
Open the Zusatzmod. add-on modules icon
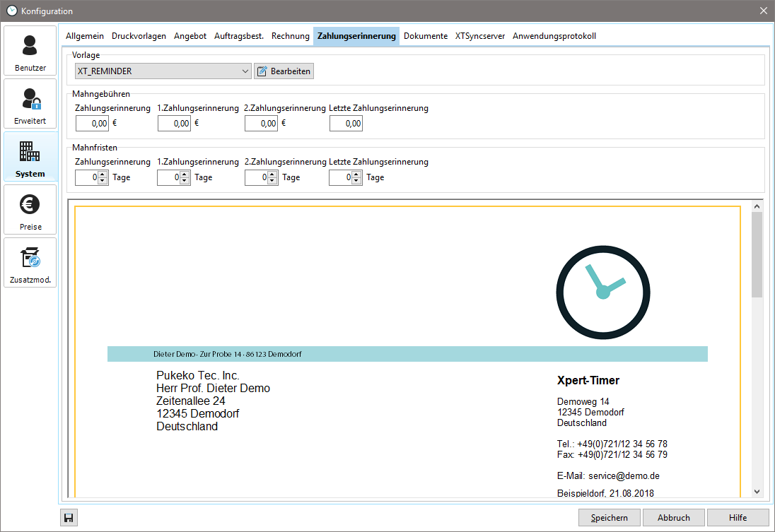pyautogui.click(x=30, y=263)
